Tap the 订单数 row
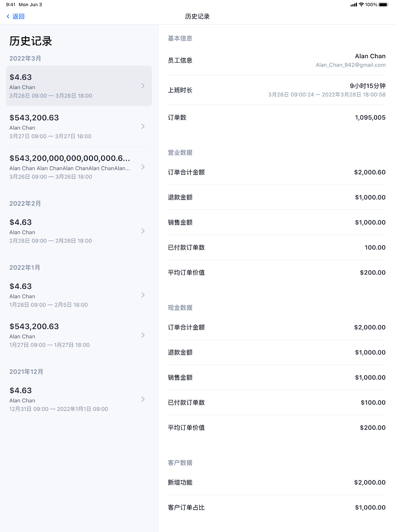The width and height of the screenshot is (395, 532). 277,118
